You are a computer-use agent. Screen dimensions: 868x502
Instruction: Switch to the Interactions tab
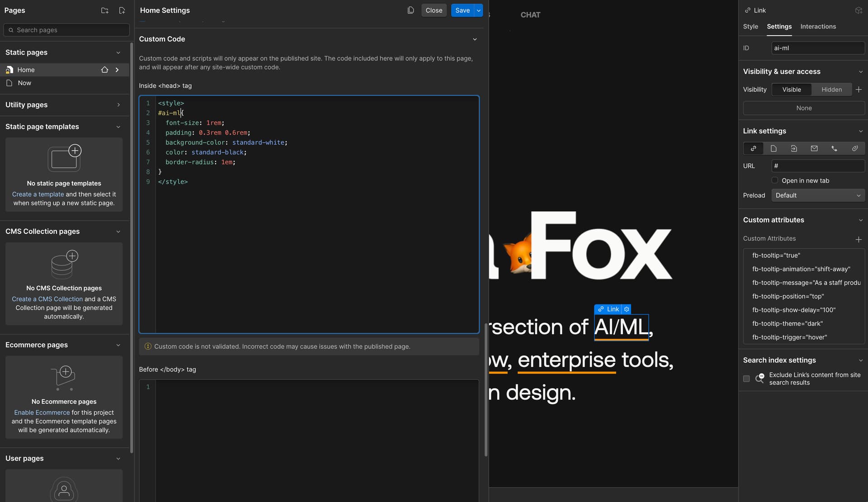818,26
